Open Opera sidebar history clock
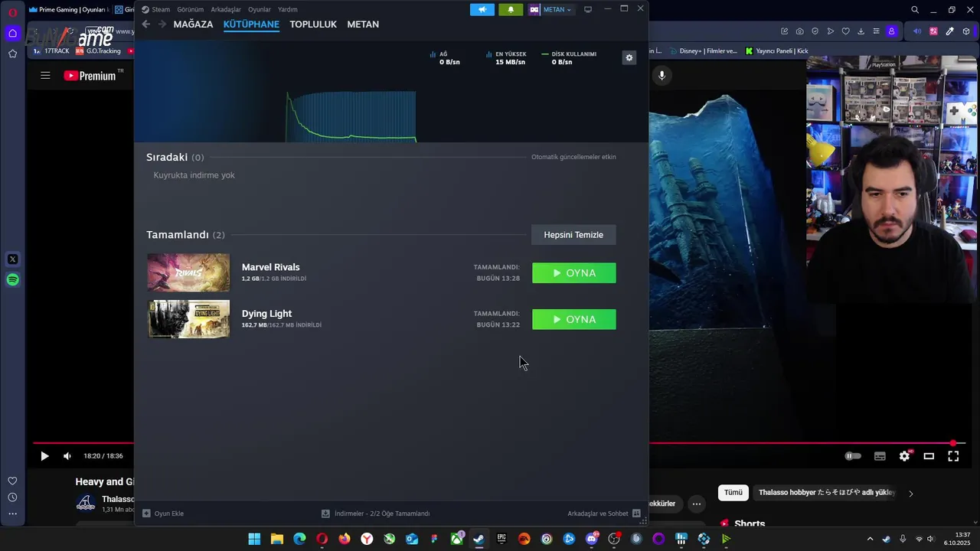The width and height of the screenshot is (980, 551). coord(12,497)
